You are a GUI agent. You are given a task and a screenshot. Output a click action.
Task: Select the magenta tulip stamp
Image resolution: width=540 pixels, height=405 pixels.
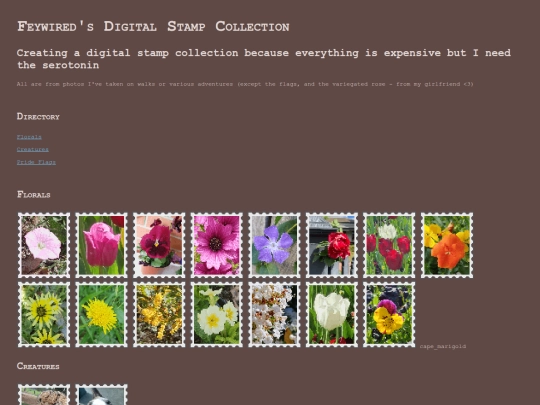point(101,245)
